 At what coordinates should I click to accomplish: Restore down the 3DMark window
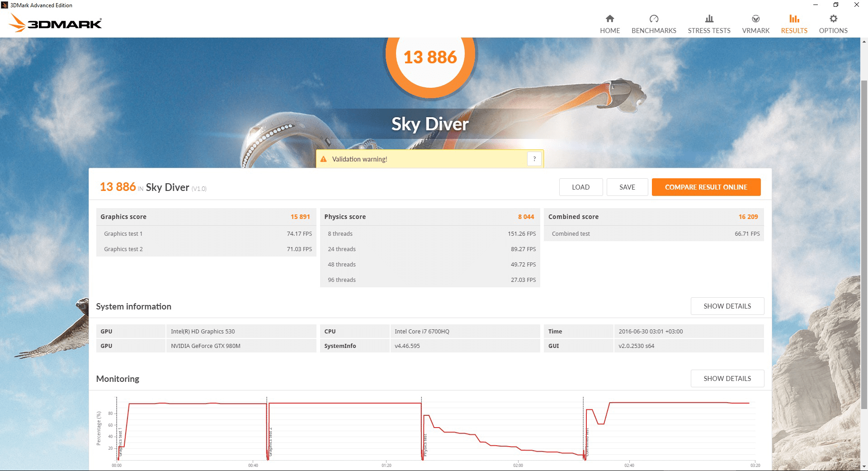coord(836,5)
